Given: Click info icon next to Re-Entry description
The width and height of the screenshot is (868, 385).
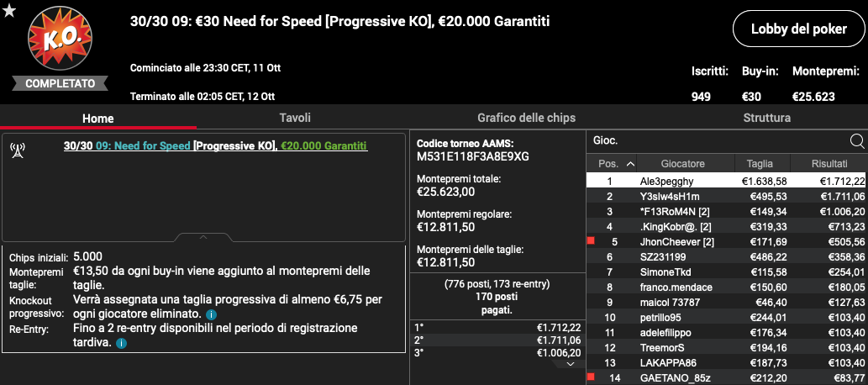Looking at the screenshot, I should point(122,344).
